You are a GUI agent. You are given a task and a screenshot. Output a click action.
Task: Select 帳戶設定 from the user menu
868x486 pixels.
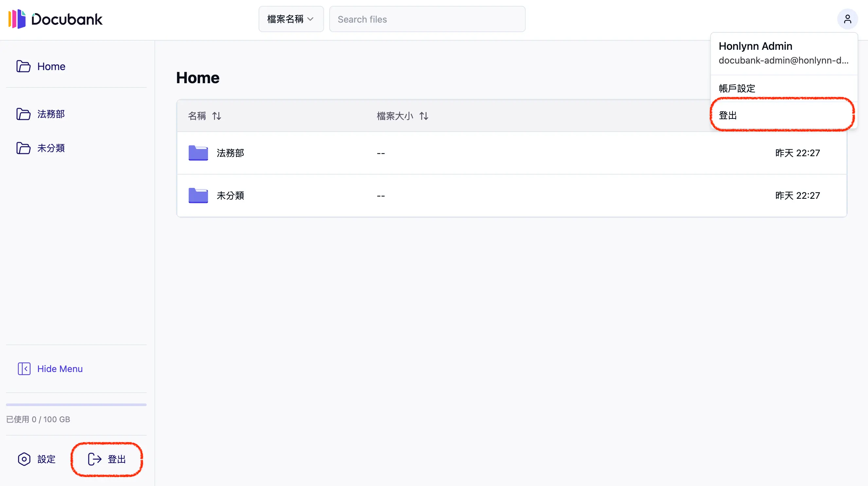click(x=737, y=88)
